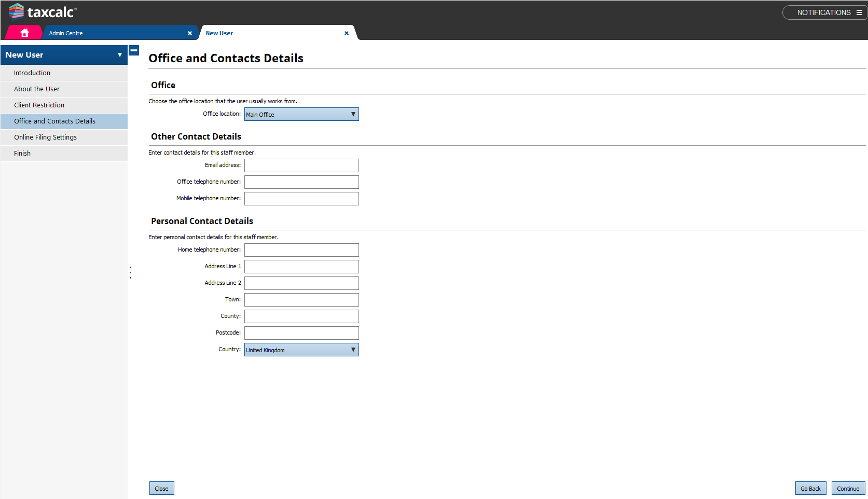Click the Go Back button

coord(810,489)
